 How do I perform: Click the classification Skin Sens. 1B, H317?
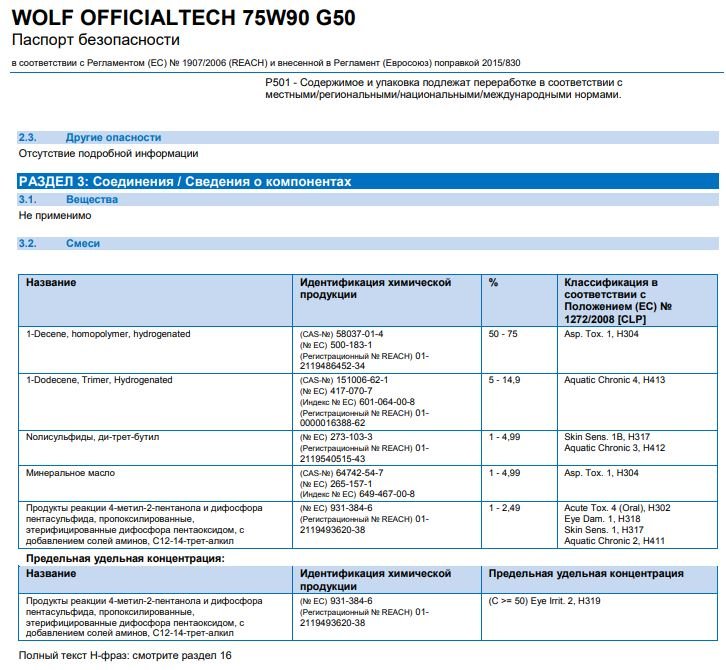point(607,437)
